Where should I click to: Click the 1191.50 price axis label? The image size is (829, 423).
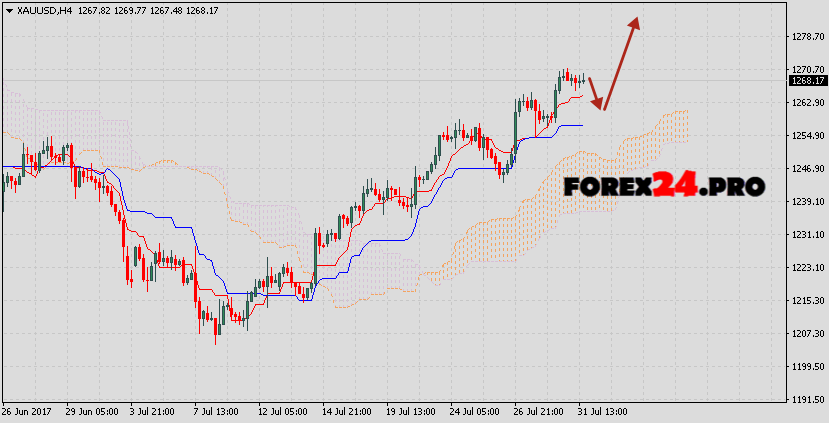coord(806,400)
